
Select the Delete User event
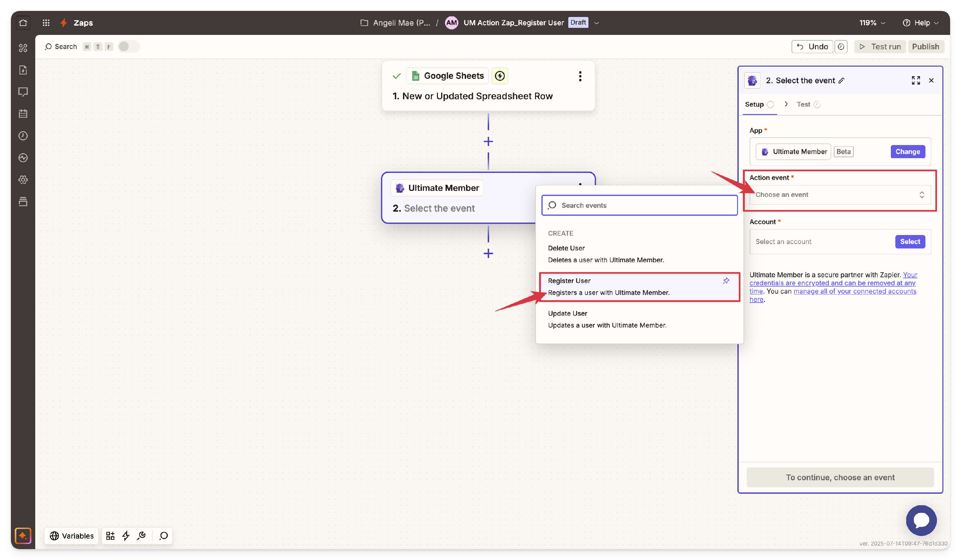(x=639, y=254)
